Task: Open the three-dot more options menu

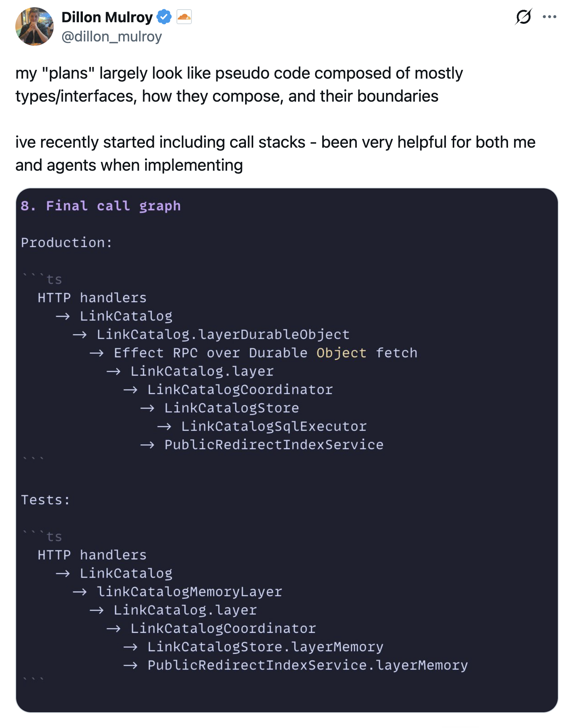Action: [549, 17]
